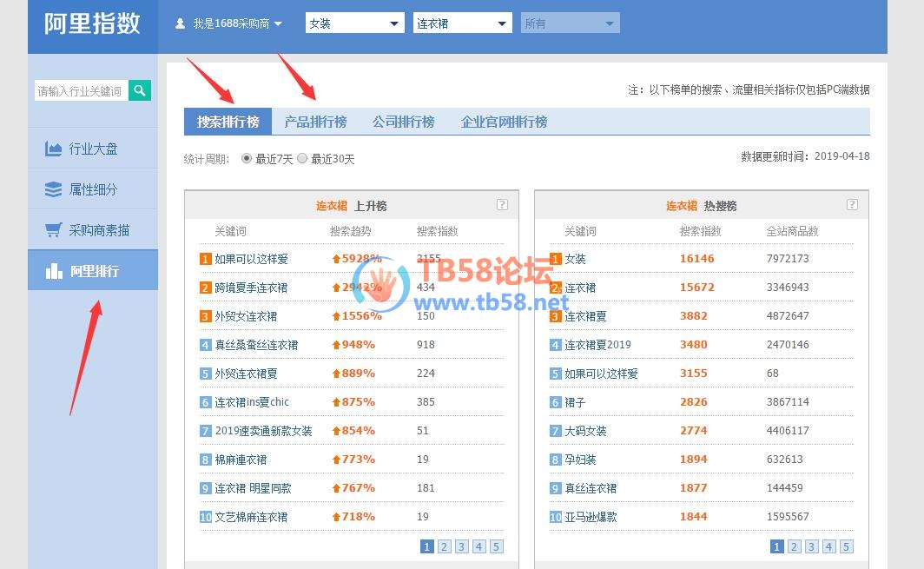Open keyword 如果可以这样爱 in 热搜榜
The height and width of the screenshot is (569, 924).
tap(601, 374)
